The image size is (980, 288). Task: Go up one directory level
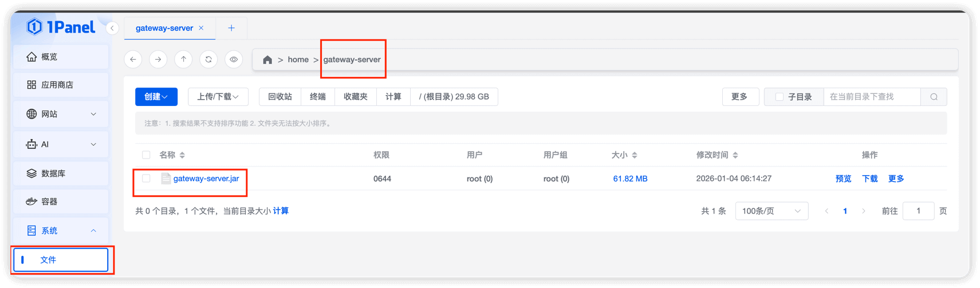183,60
